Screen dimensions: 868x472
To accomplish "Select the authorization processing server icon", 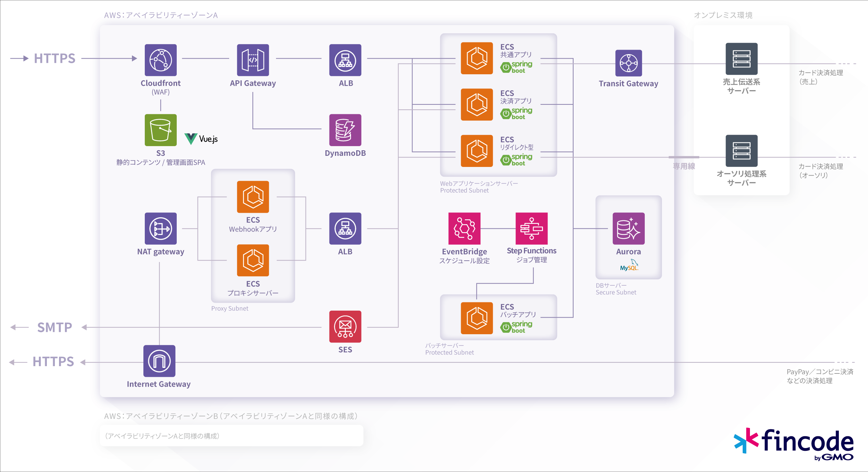I will (x=741, y=151).
